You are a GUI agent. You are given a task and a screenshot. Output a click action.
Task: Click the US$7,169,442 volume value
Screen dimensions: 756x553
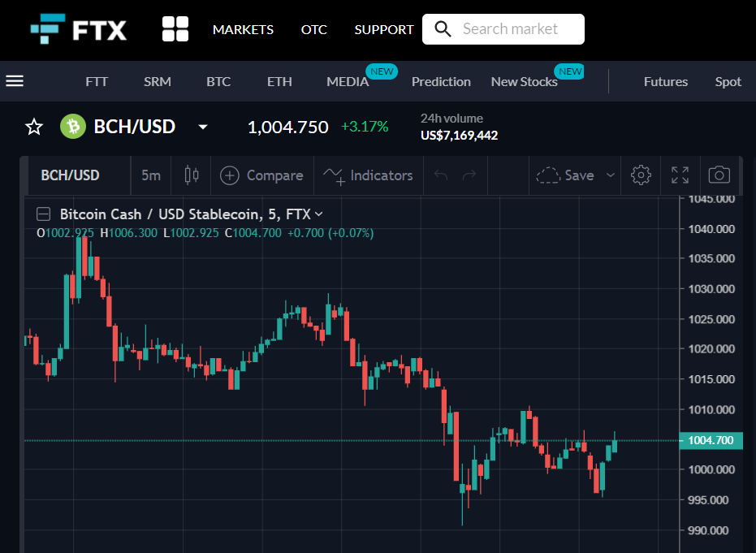click(x=459, y=136)
